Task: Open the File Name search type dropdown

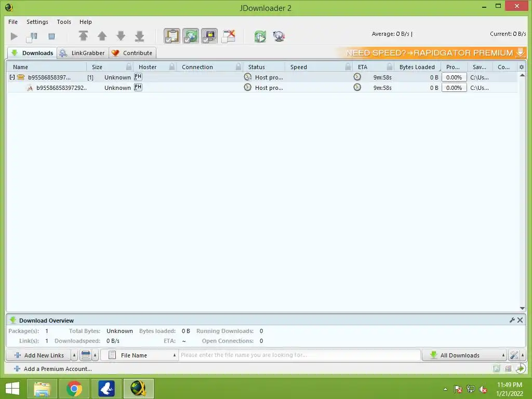Action: 139,355
